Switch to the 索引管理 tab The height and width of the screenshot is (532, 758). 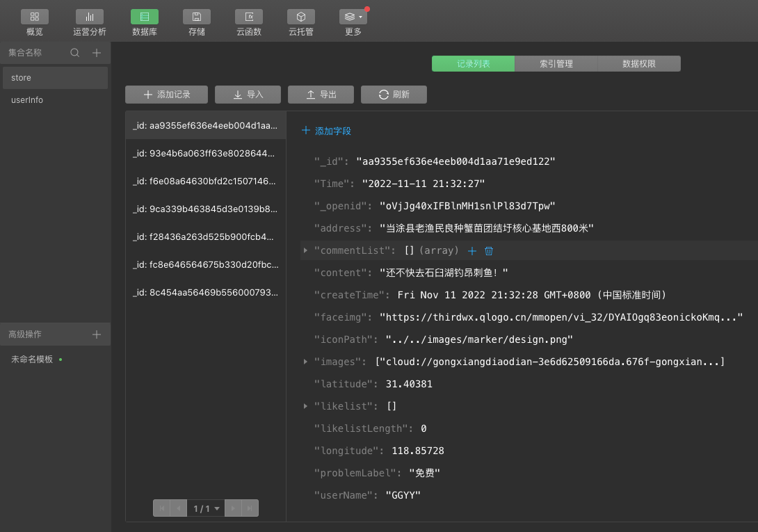(x=556, y=64)
